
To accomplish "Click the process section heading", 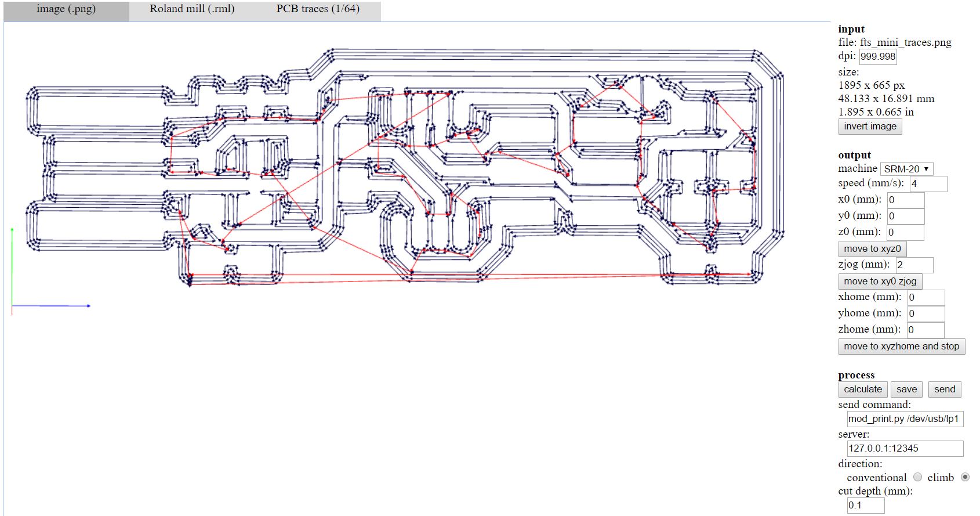I will point(856,375).
